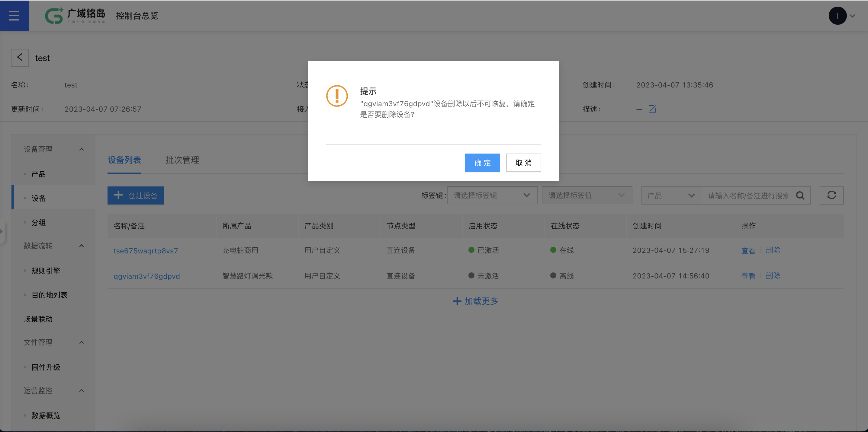868x432 pixels.
Task: Confirm deletion with 确定 button
Action: click(482, 163)
